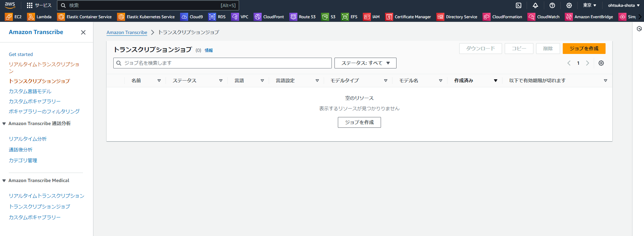This screenshot has height=236, width=644.
Task: Open 通話後分析 in sidebar
Action: point(21,150)
